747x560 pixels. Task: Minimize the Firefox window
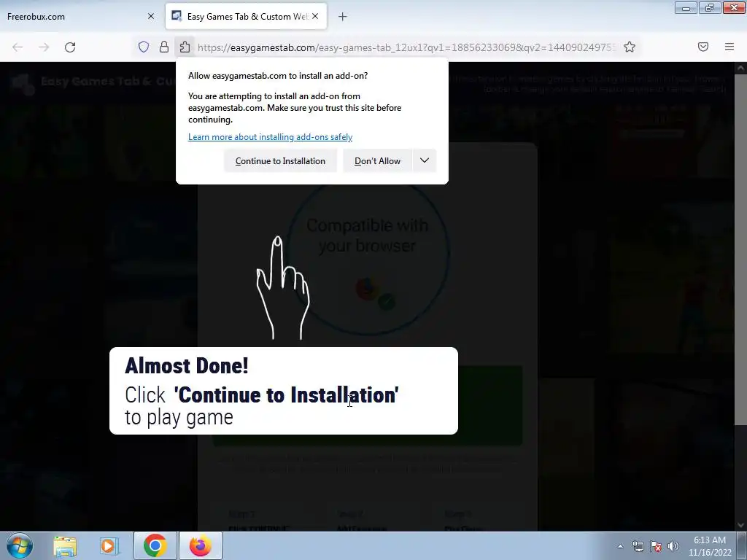[x=686, y=7]
